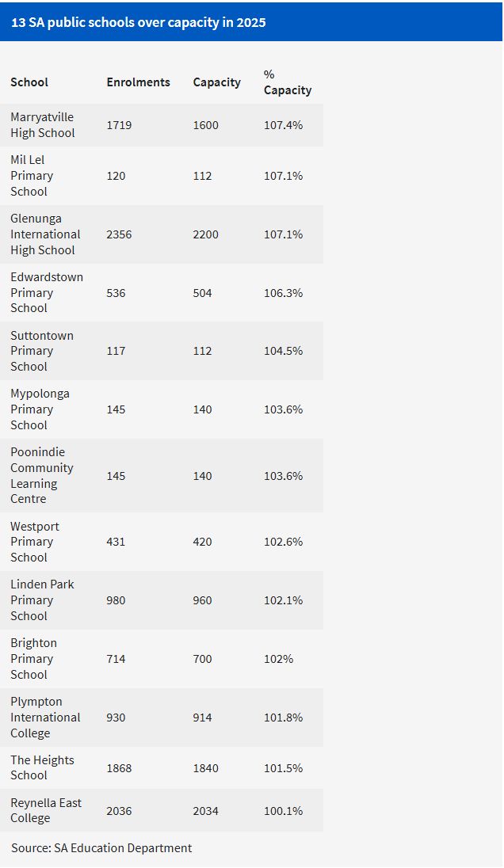Select Reynella East College's 100.1% value
504x868 pixels.
(283, 811)
